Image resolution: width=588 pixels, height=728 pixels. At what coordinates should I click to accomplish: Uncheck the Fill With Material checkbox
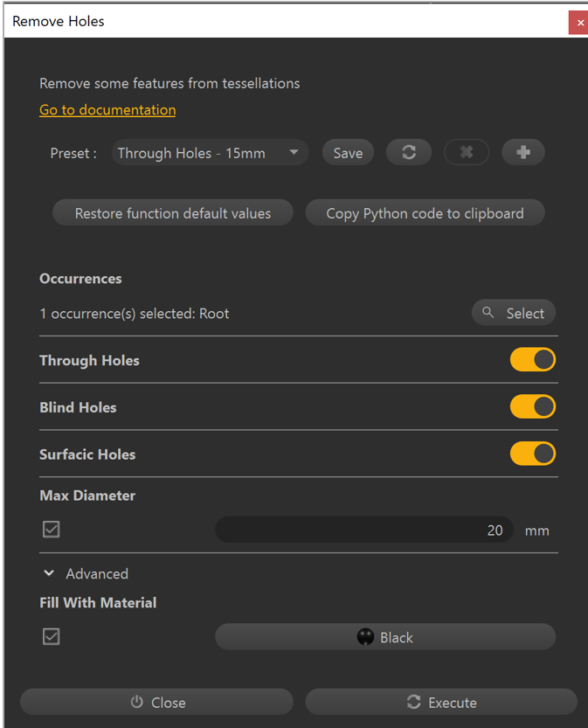[52, 637]
